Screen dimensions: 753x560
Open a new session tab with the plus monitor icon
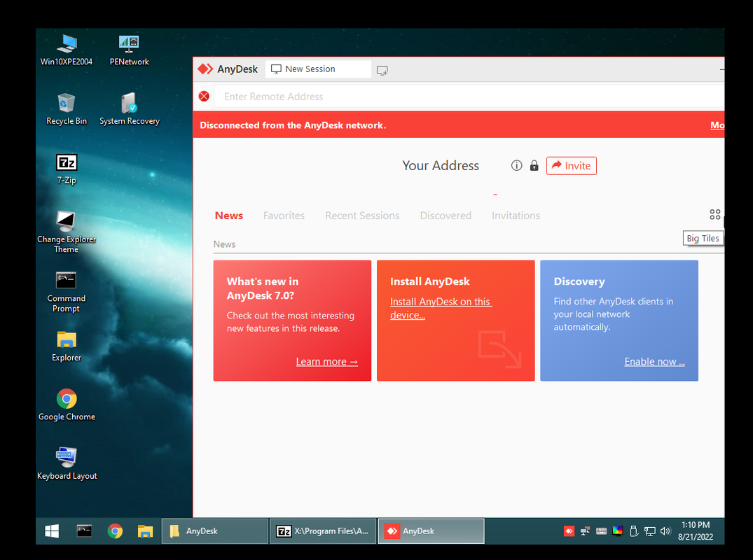382,71
